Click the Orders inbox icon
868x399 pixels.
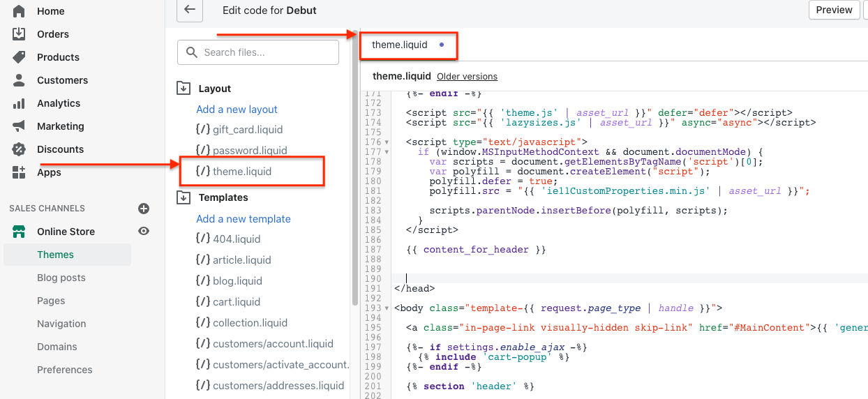click(x=19, y=34)
